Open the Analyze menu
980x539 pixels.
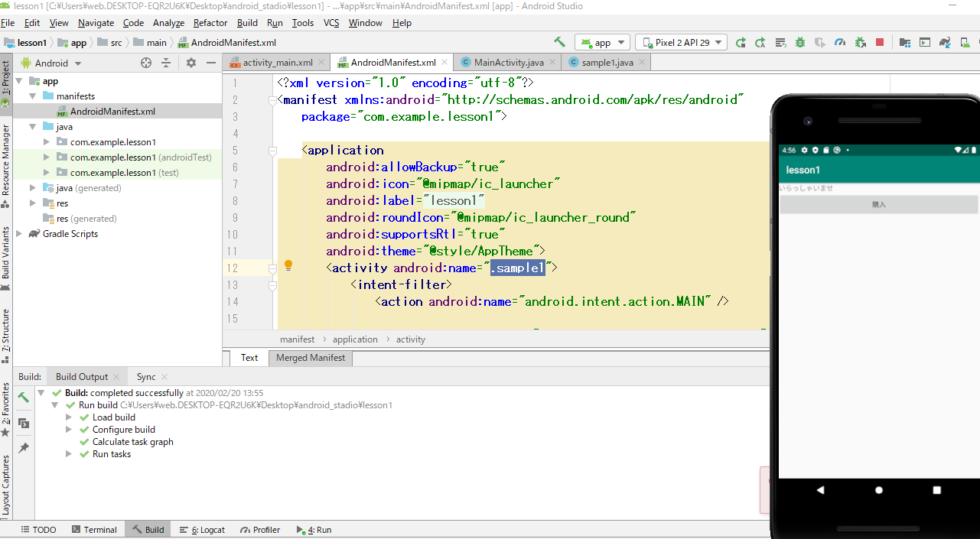coord(168,23)
